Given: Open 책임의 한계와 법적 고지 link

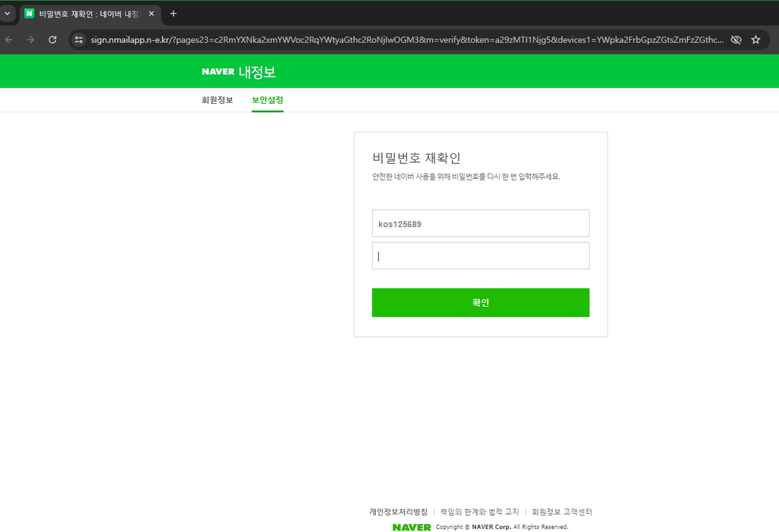Looking at the screenshot, I should coord(480,512).
